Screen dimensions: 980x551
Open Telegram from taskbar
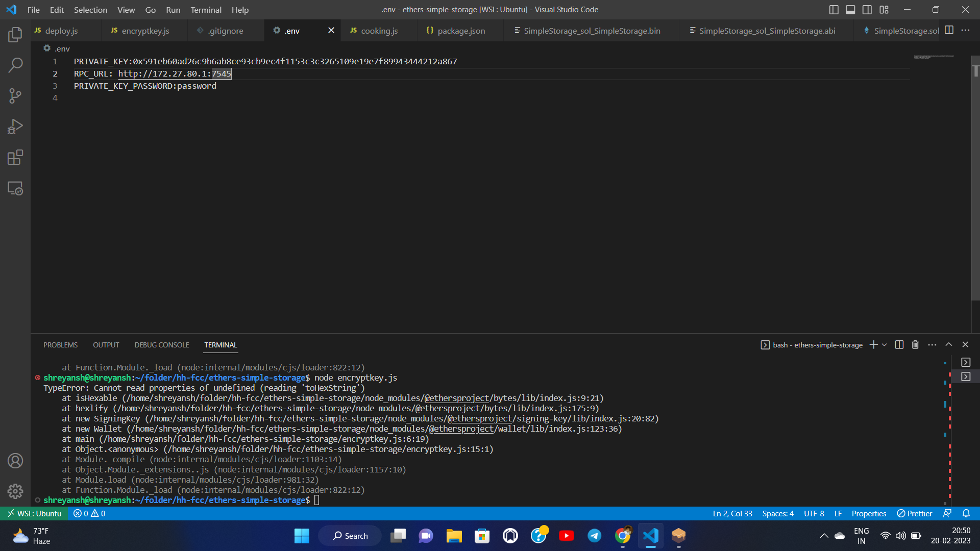tap(594, 536)
